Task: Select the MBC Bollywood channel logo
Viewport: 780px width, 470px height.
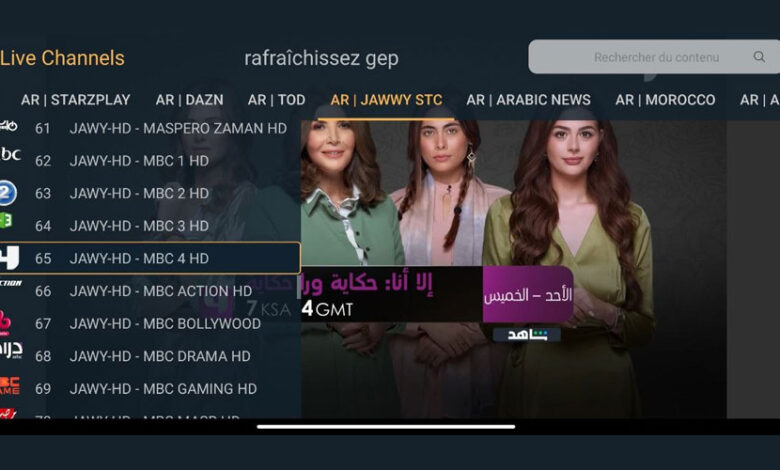Action: coord(5,323)
